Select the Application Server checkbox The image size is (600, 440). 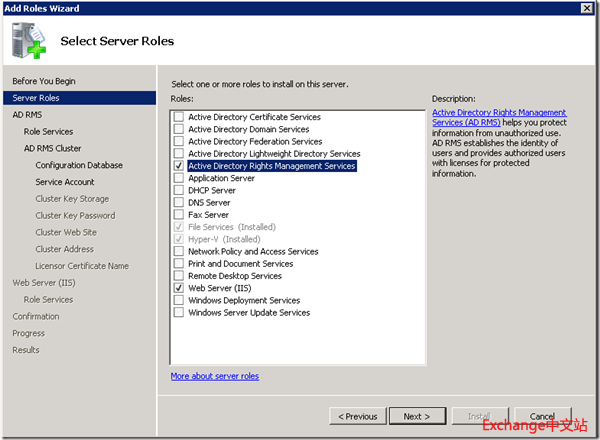point(179,178)
